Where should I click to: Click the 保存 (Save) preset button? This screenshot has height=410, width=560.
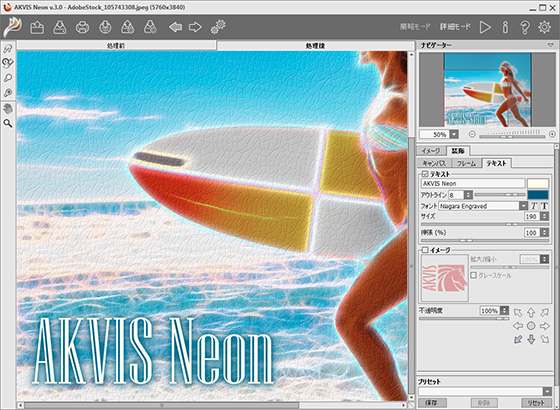[x=431, y=403]
